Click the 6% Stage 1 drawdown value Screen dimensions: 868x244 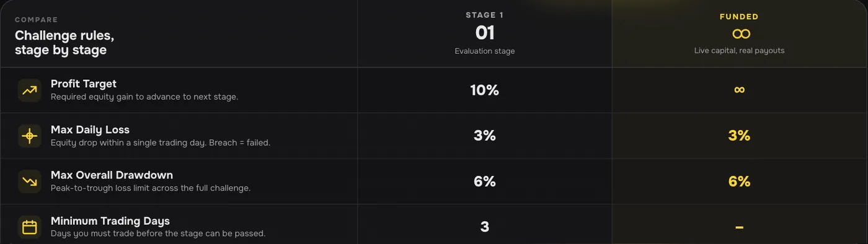[485, 181]
